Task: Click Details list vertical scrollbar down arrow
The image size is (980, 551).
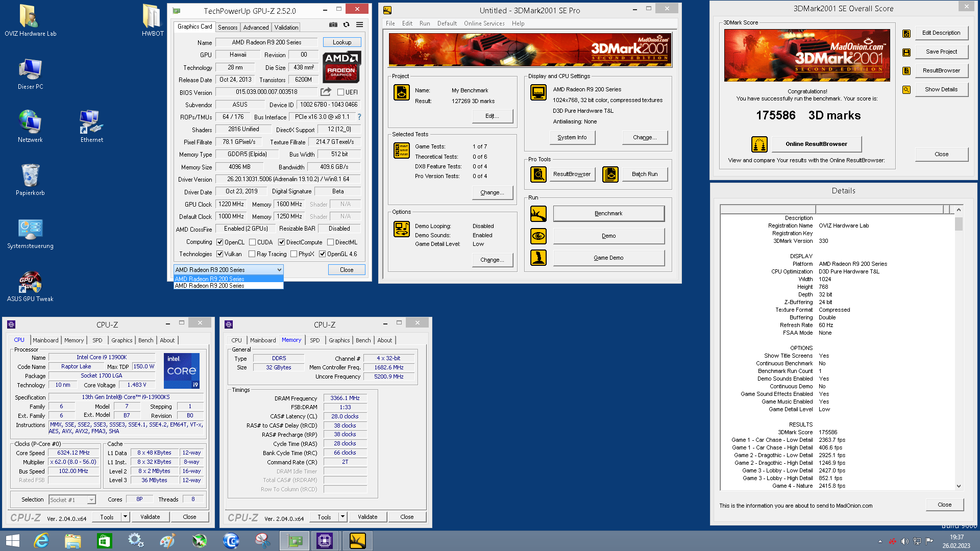Action: (959, 486)
